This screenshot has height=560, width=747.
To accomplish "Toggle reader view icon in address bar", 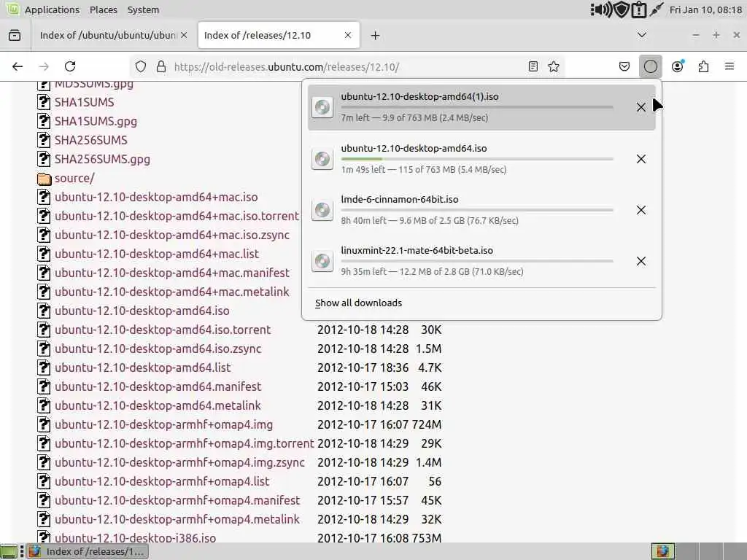I will click(533, 66).
